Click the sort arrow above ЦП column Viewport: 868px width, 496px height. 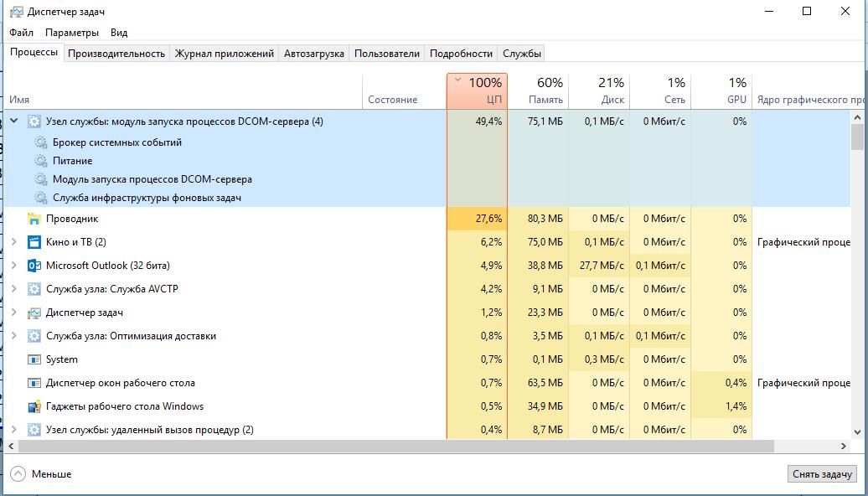click(457, 80)
